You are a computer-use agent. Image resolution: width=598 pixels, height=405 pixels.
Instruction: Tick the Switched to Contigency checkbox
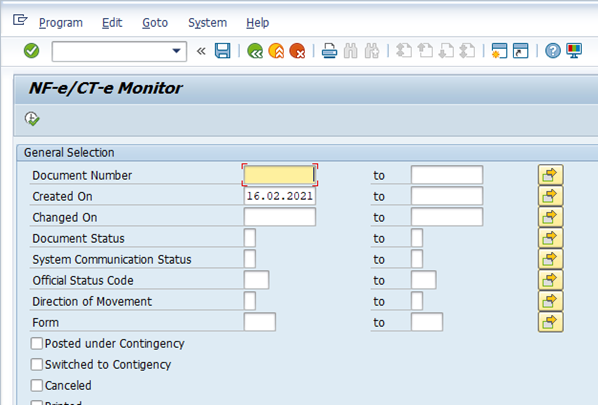[37, 364]
